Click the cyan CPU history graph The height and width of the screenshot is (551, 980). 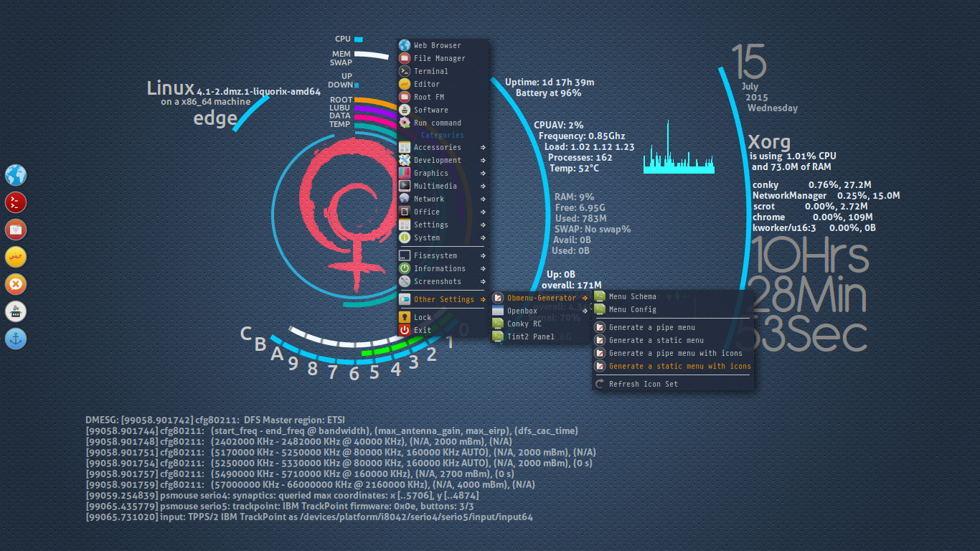coord(679,147)
